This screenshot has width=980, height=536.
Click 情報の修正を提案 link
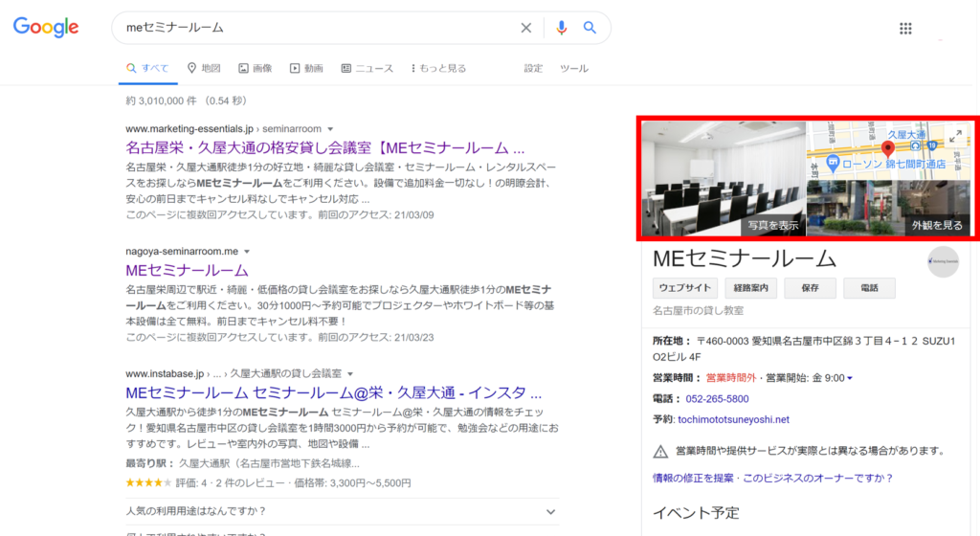pos(693,478)
